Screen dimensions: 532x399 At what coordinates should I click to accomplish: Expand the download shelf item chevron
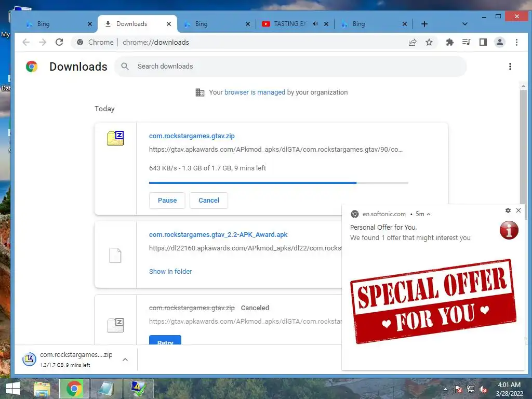click(125, 360)
